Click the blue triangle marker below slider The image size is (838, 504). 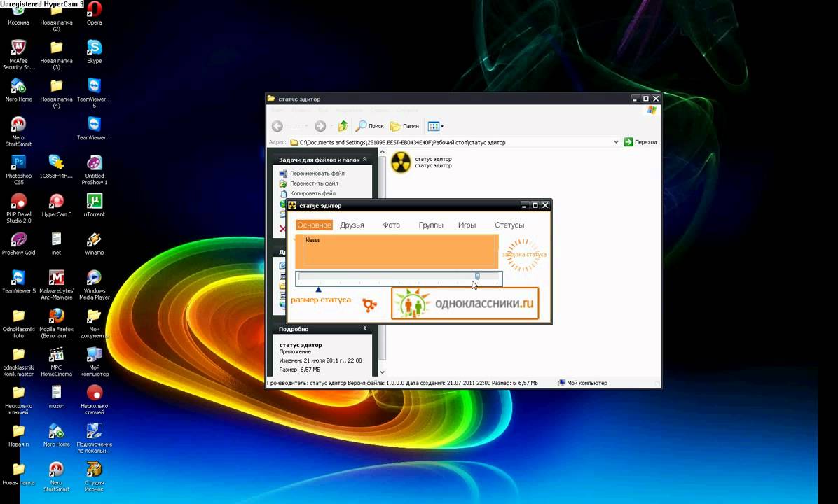coord(319,290)
